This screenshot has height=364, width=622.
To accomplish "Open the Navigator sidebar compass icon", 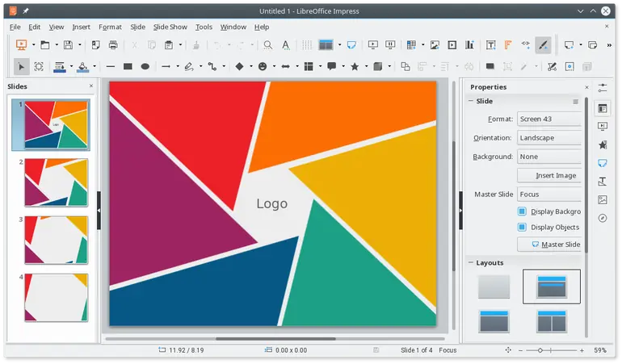I will tap(602, 218).
